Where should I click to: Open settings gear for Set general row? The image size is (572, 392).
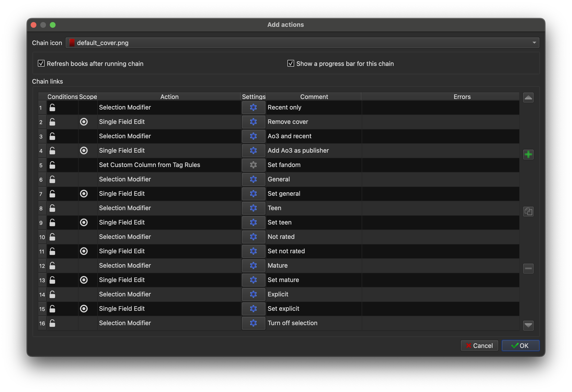253,194
